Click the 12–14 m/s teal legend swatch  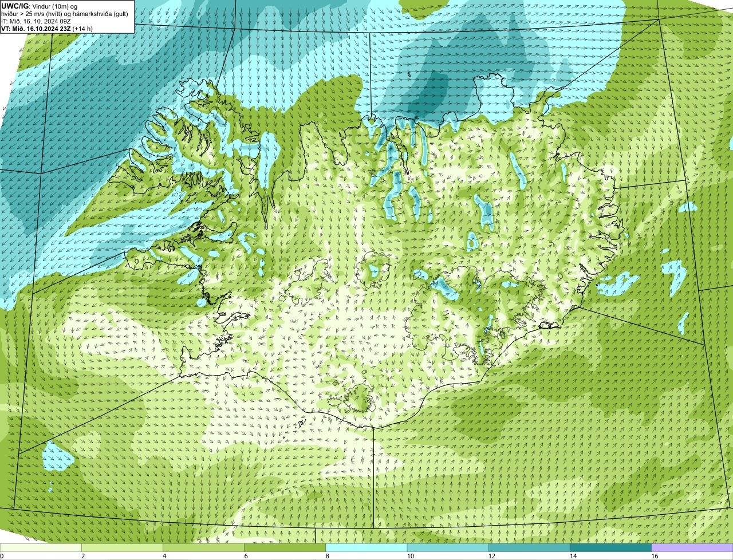[x=529, y=547]
